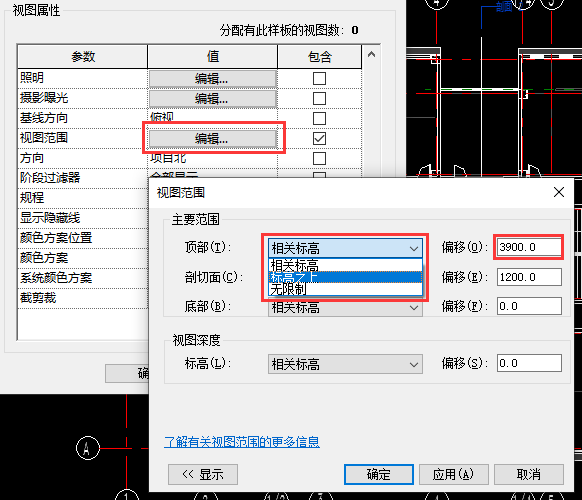Image resolution: width=582 pixels, height=500 pixels.
Task: Click the 剖切面 offset field 1200.0
Action: [x=529, y=277]
